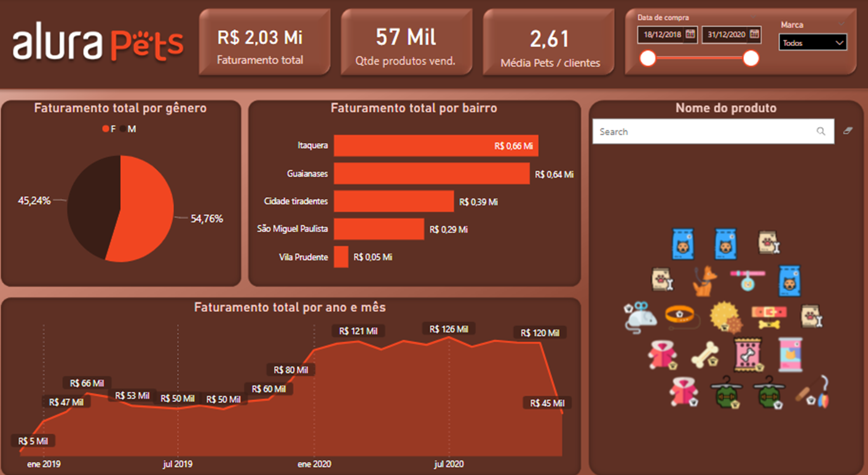
Task: Select the Cidade tiradentes bar
Action: pyautogui.click(x=393, y=201)
